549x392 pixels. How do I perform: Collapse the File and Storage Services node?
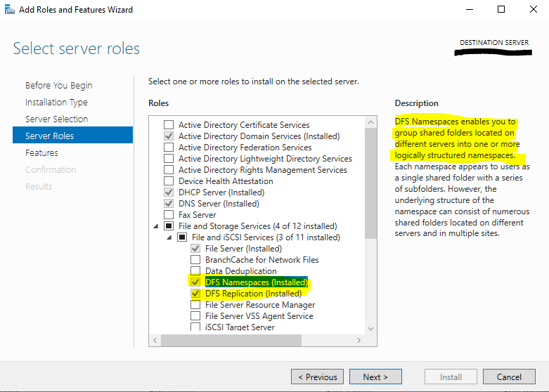[156, 226]
